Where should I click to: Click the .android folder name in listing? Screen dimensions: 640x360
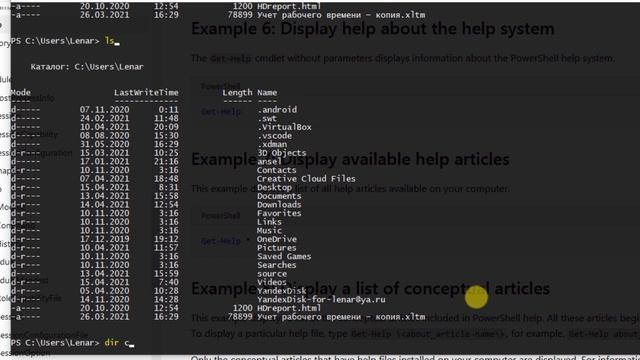point(277,110)
